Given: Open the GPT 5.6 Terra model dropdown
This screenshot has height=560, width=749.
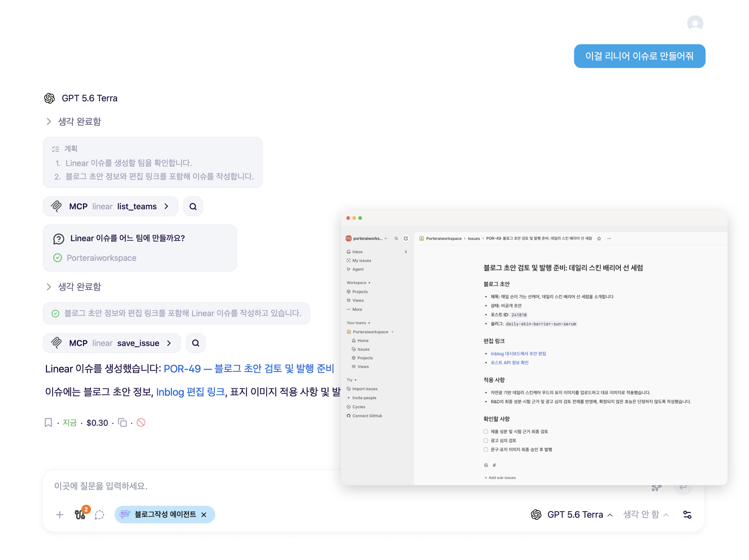Looking at the screenshot, I should click(572, 515).
